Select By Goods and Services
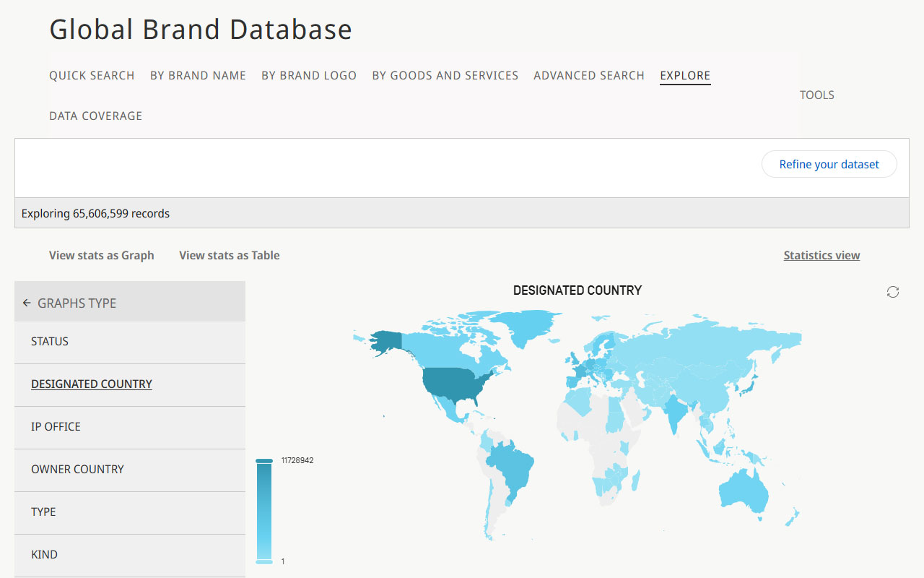Viewport: 924px width, 578px height. [x=445, y=75]
